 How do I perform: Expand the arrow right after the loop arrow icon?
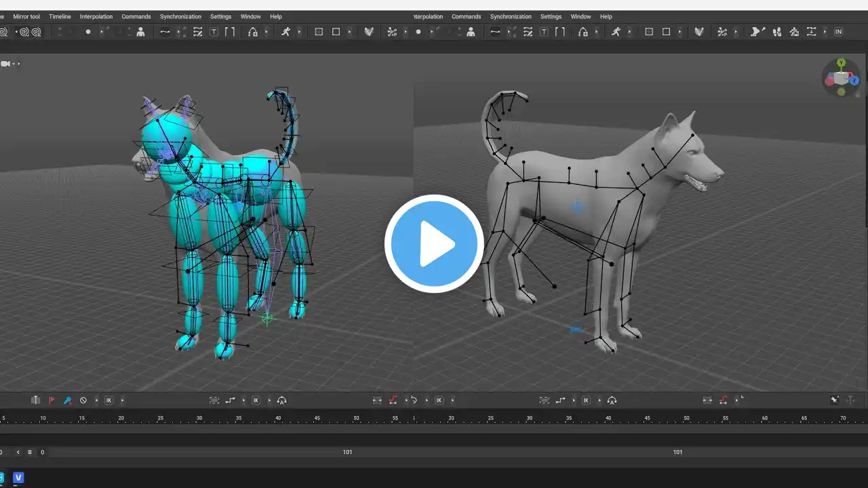[x=427, y=401]
